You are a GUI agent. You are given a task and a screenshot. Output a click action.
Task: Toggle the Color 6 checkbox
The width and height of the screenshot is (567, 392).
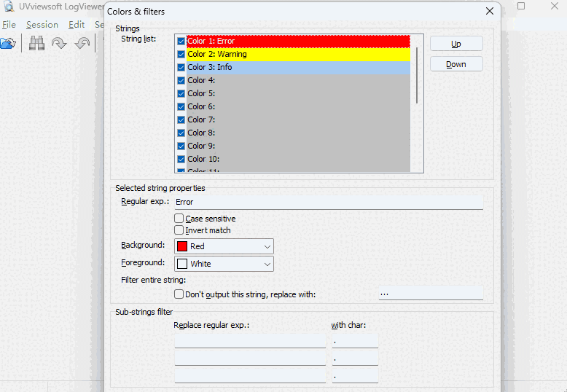181,106
